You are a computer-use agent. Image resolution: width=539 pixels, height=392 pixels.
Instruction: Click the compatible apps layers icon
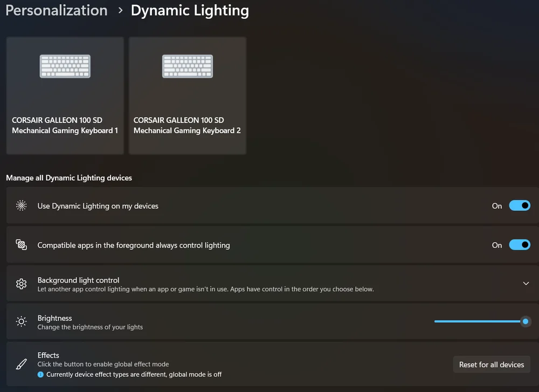(22, 245)
